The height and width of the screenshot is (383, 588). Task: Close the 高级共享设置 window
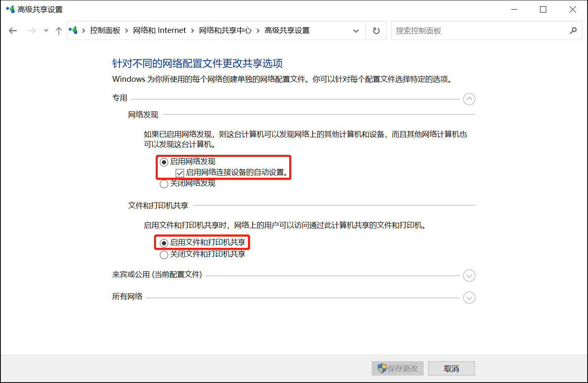point(573,9)
